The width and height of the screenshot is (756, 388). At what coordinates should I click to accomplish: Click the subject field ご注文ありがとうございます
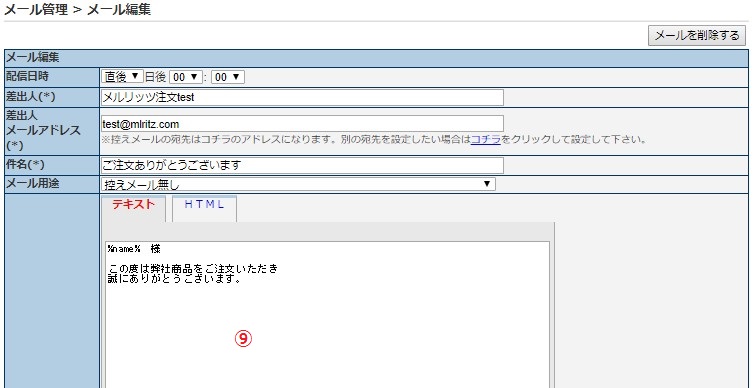pyautogui.click(x=302, y=165)
